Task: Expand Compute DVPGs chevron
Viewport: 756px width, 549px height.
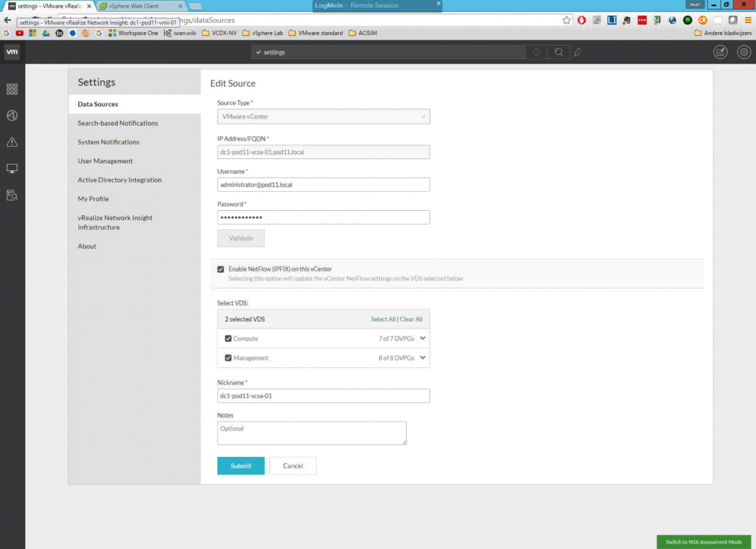Action: (422, 338)
